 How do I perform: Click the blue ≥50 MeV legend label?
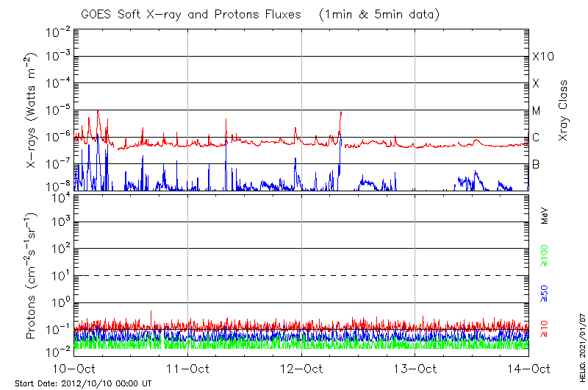tap(545, 293)
